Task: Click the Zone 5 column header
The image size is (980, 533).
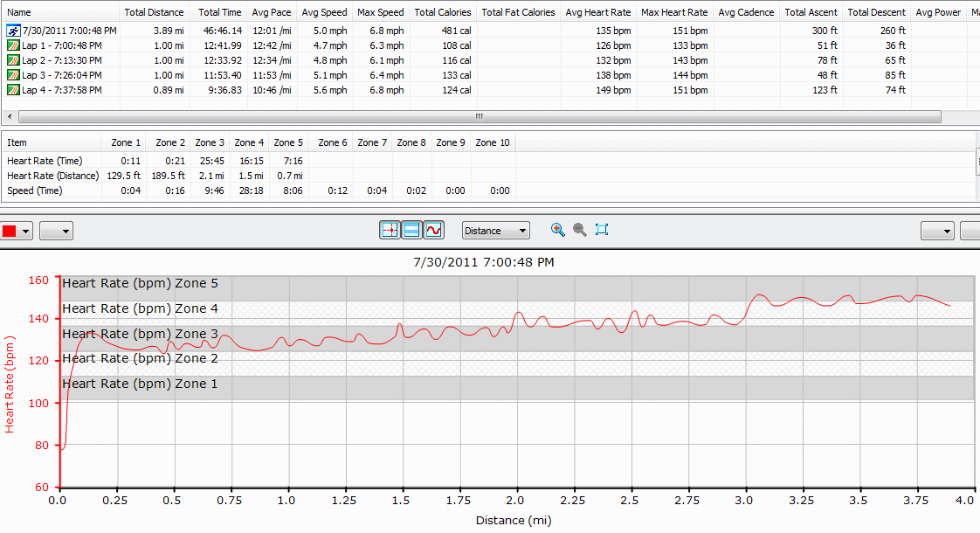Action: coord(289,142)
